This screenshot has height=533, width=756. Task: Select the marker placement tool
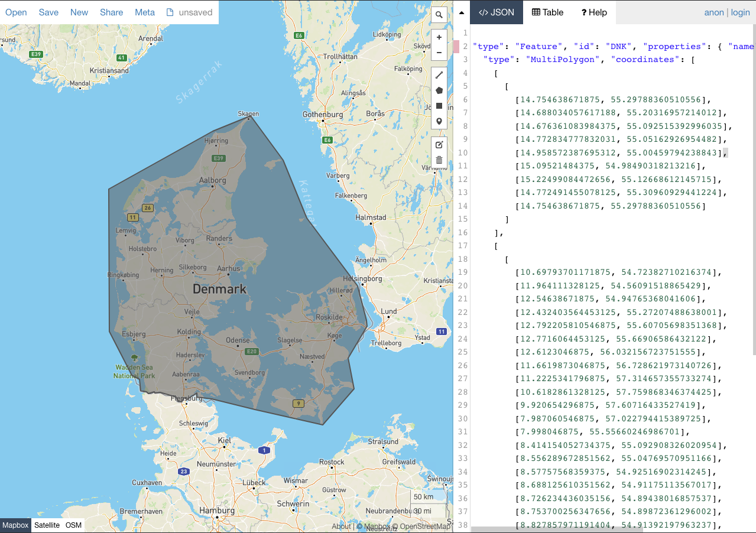coord(439,121)
